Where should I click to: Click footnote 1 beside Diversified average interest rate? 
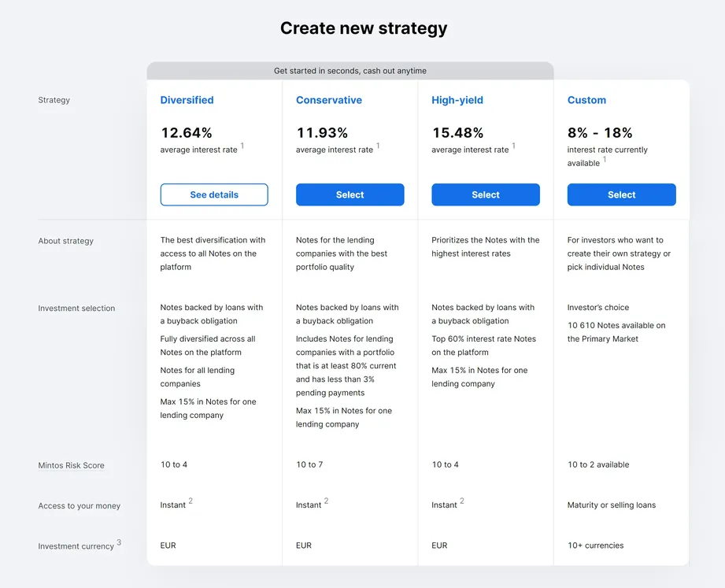pos(242,146)
